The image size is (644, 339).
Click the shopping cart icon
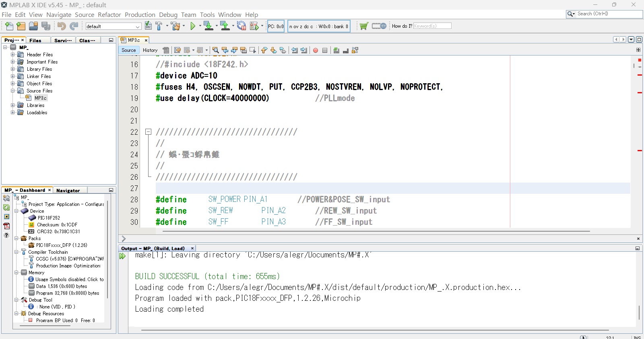364,26
